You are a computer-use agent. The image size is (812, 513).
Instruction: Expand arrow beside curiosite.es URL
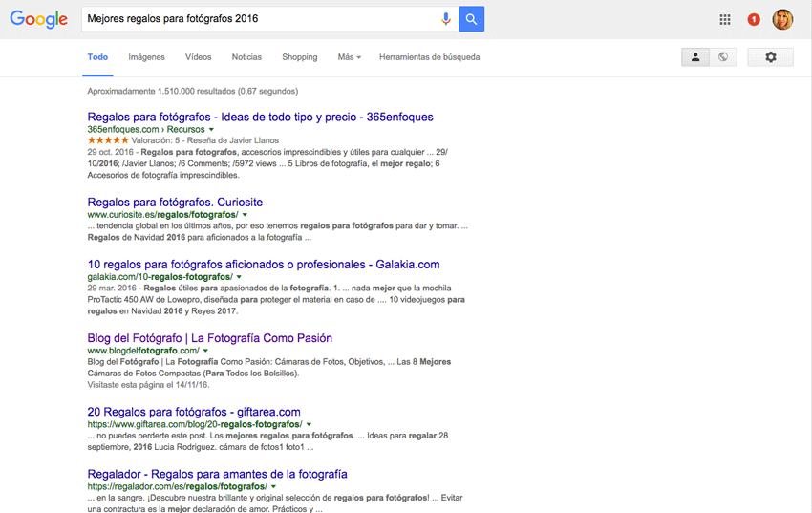245,215
